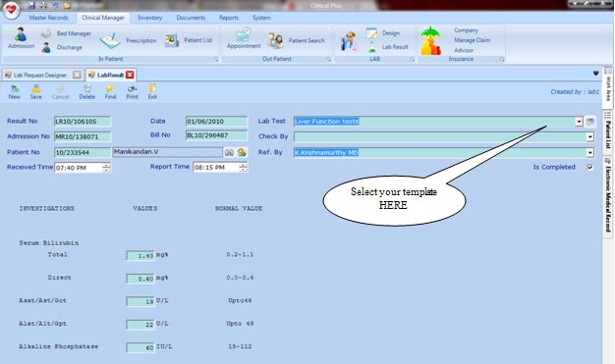Click the Insurance umbrella icon
The image size is (615, 364).
430,40
